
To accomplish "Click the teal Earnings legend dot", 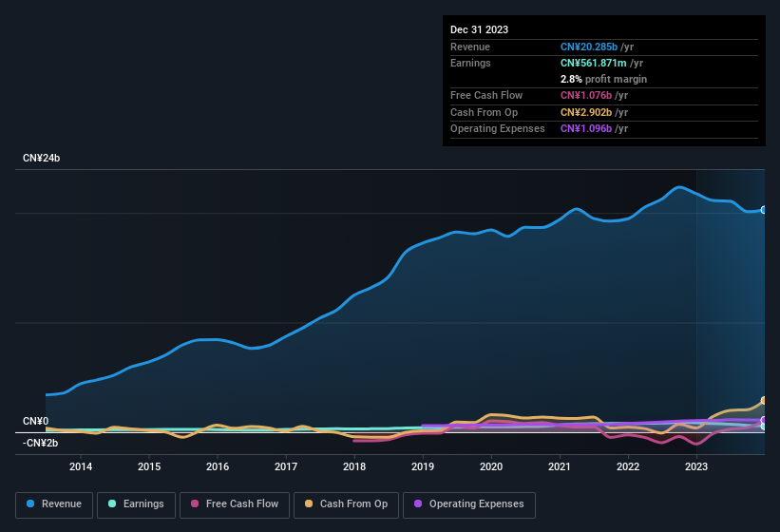I will (113, 503).
